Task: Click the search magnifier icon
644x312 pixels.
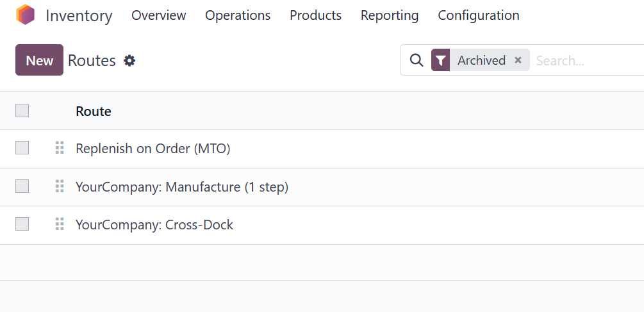Action: pos(417,60)
